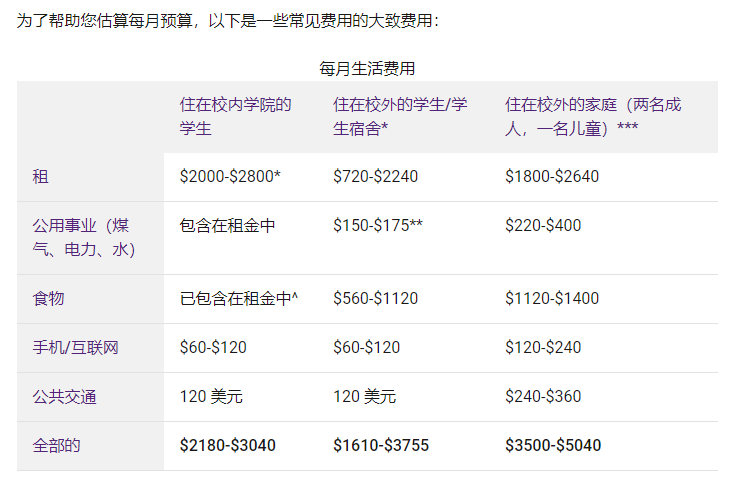The image size is (742, 484).
Task: Select the $3500-$5040 family total
Action: tap(553, 445)
